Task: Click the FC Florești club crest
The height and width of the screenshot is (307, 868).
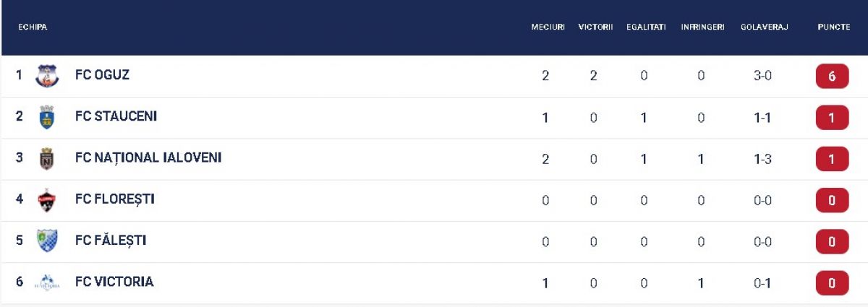Action: 47,199
